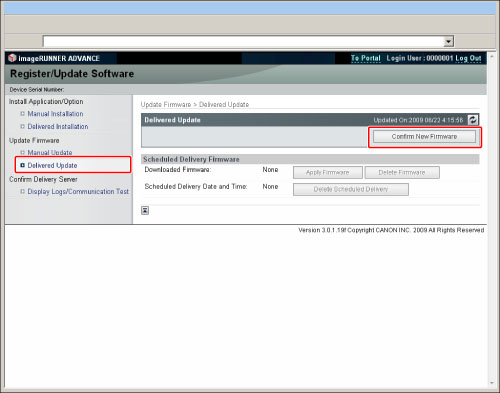Click the Downloaded Firmware label
The image size is (500, 393).
[x=178, y=170]
